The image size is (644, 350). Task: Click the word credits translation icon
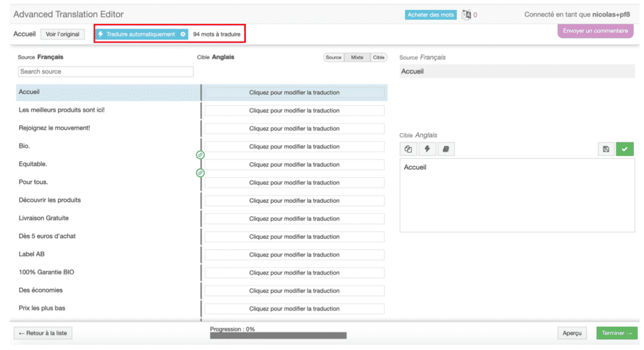pos(466,14)
